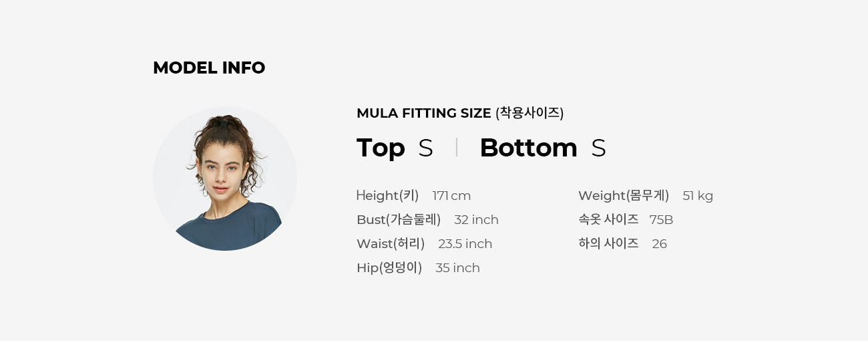Click the 23.5 inch waist value
The width and height of the screenshot is (868, 341).
pyautogui.click(x=465, y=244)
